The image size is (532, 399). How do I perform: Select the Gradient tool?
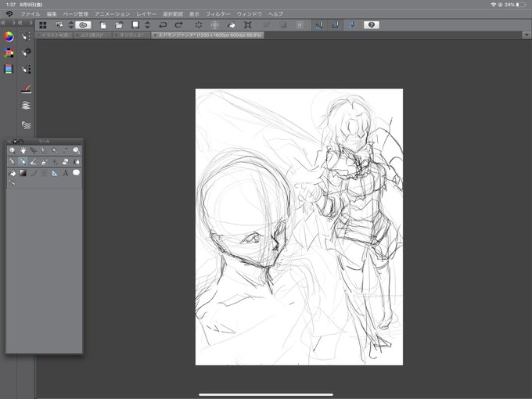point(23,173)
